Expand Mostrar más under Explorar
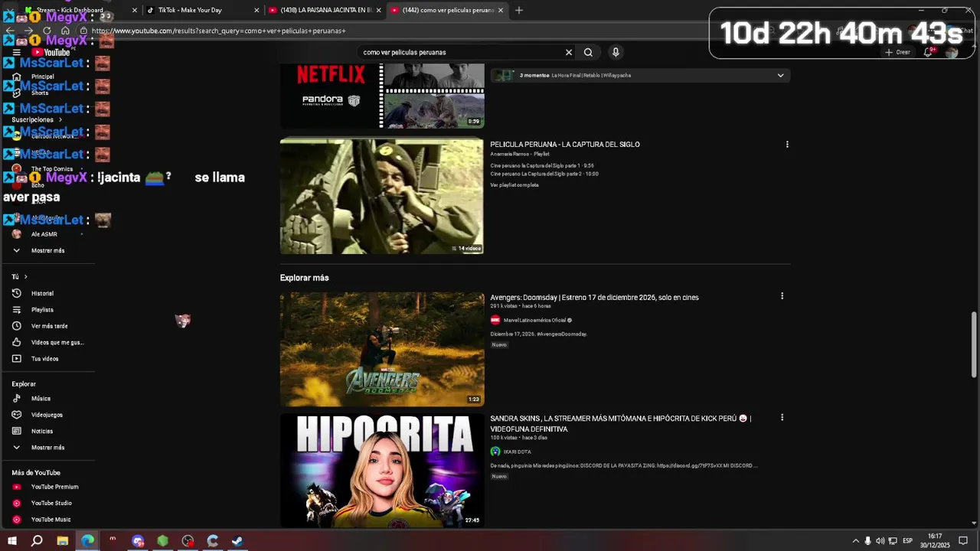The image size is (980, 551). pos(47,447)
